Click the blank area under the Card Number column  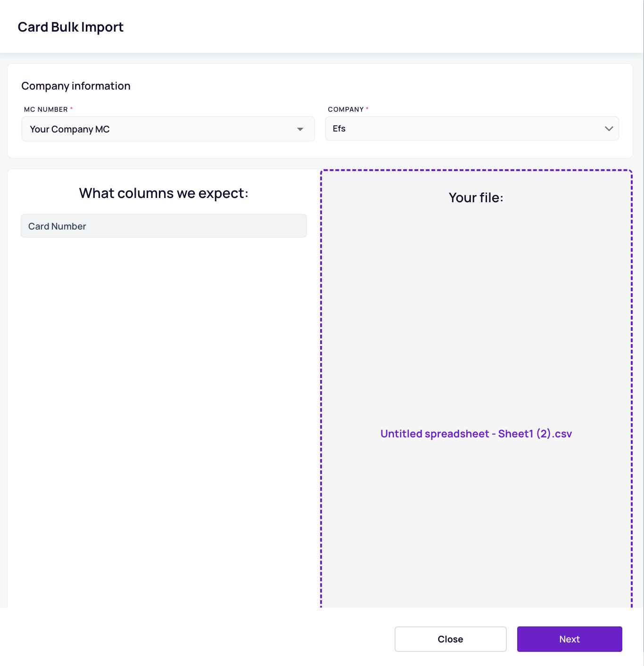coord(164,419)
